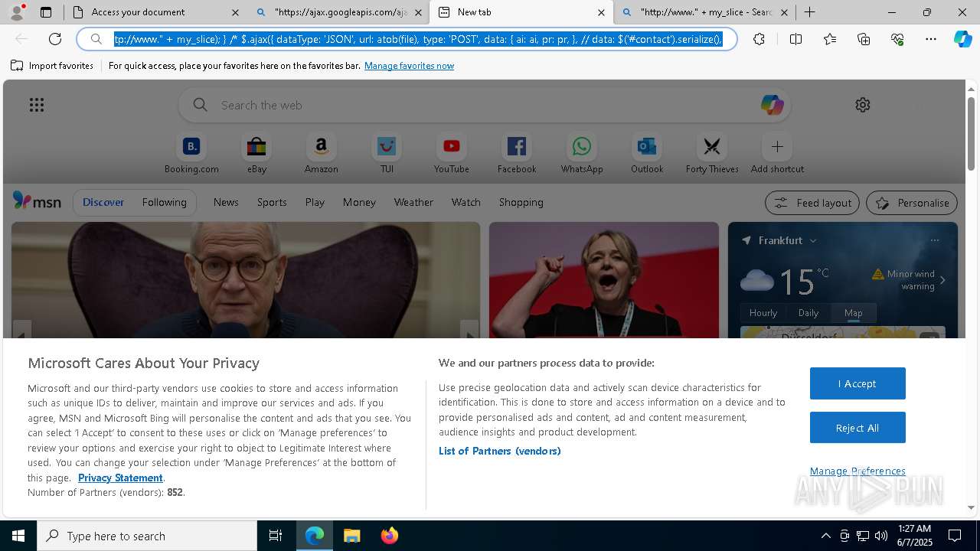Screen dimensions: 980x551
Task: Open the News menu item
Action: coord(226,202)
